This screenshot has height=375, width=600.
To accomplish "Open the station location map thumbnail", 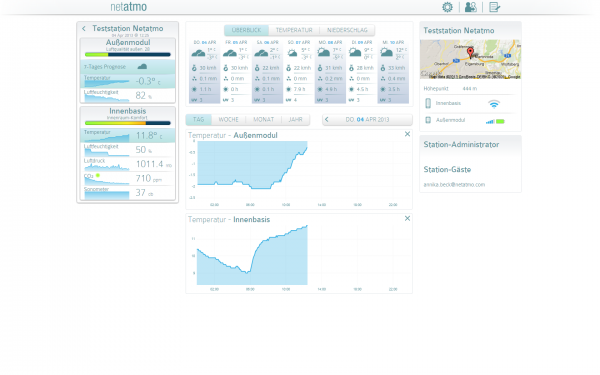I will click(470, 59).
